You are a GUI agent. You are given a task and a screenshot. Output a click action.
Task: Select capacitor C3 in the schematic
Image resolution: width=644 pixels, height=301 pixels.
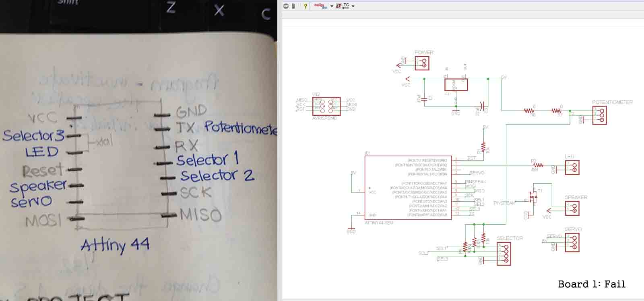pyautogui.click(x=483, y=105)
